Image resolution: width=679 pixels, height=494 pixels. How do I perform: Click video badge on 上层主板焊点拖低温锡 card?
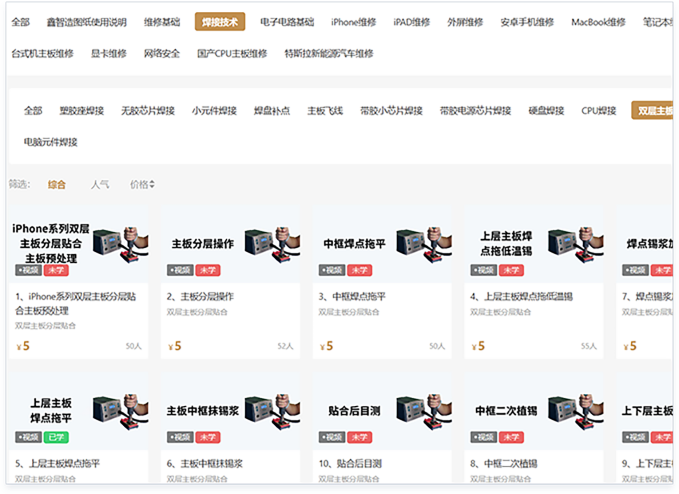(x=484, y=271)
